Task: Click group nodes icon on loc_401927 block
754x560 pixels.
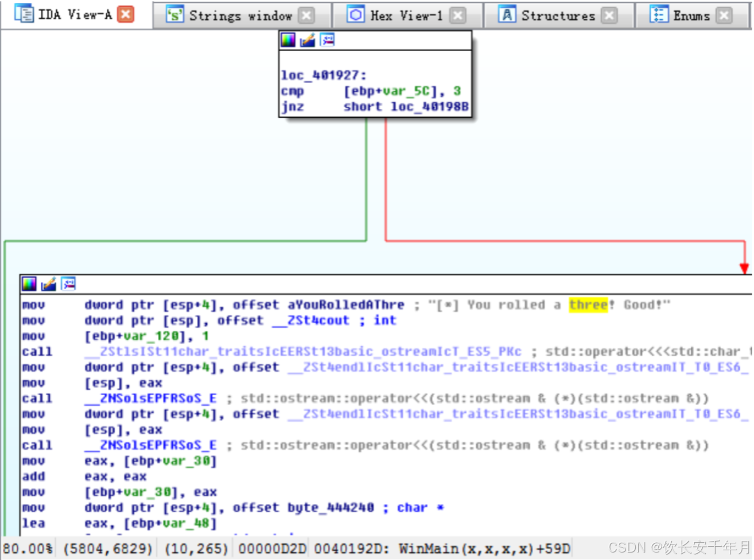Action: (328, 40)
